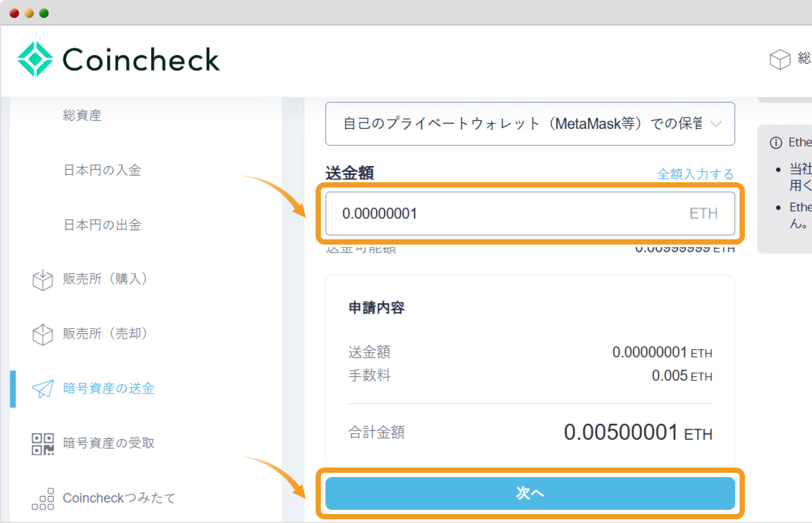812x523 pixels.
Task: Click the 手数料 value 0.005 ETH
Action: tap(682, 376)
